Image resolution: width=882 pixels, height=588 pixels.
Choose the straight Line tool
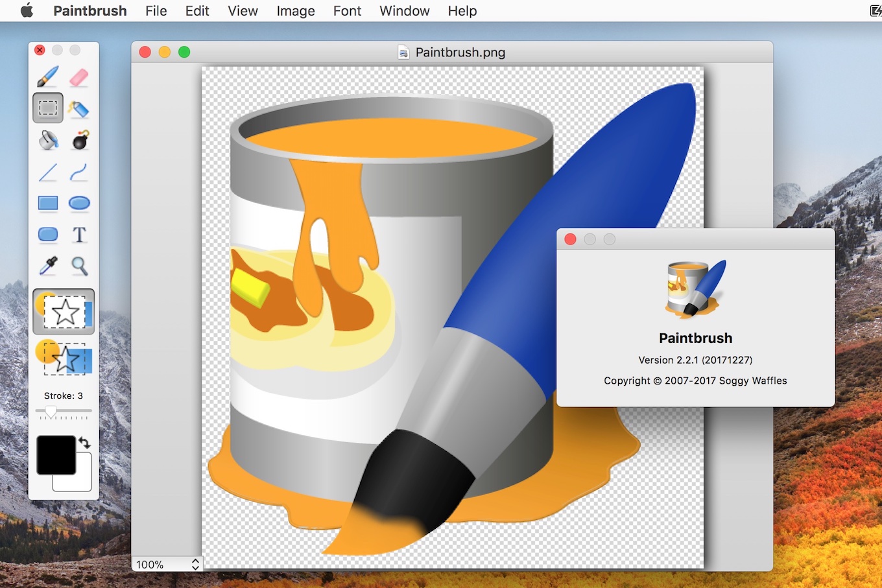(48, 172)
